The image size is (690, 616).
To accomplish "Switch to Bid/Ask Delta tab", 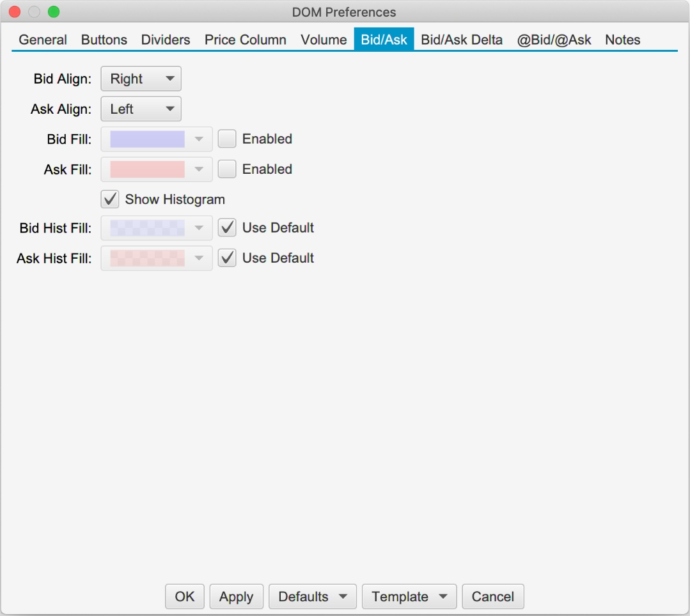I will pyautogui.click(x=462, y=40).
